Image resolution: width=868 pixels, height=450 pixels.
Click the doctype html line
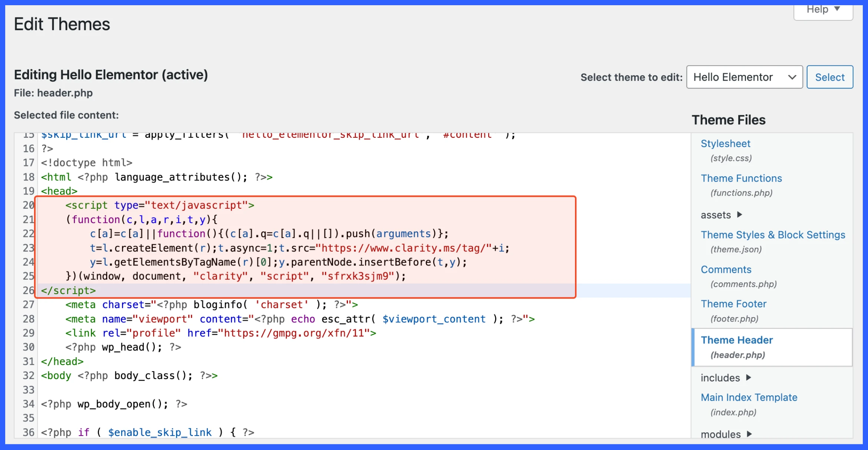86,163
